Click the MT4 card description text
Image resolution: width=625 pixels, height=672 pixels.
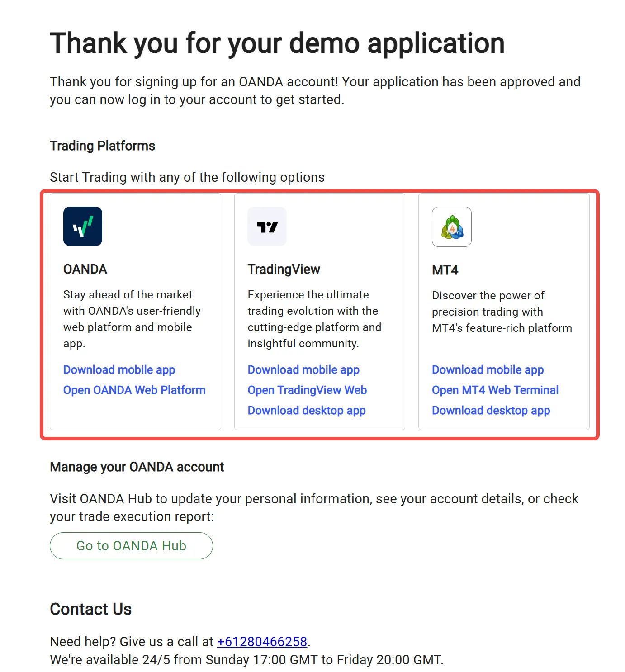(x=502, y=312)
